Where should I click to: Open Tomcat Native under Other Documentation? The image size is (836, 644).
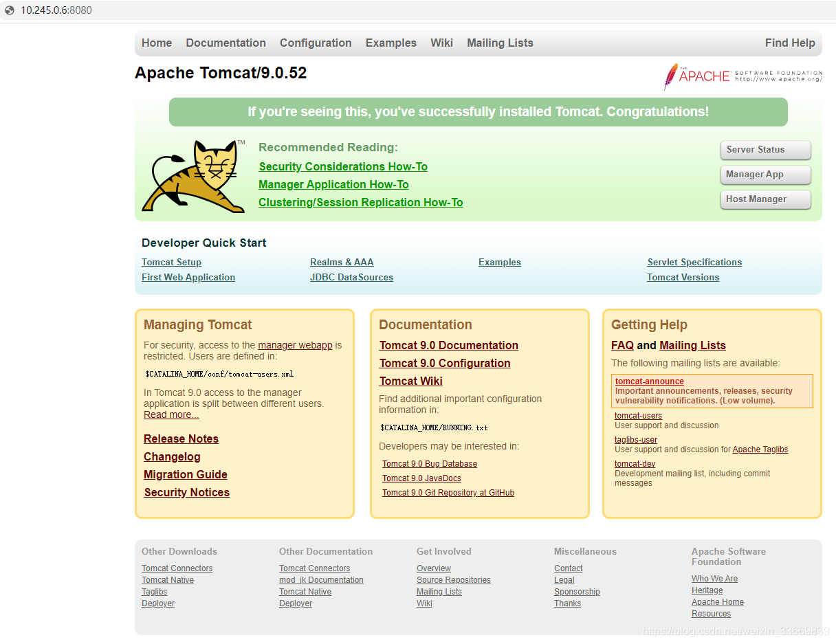[x=305, y=592]
